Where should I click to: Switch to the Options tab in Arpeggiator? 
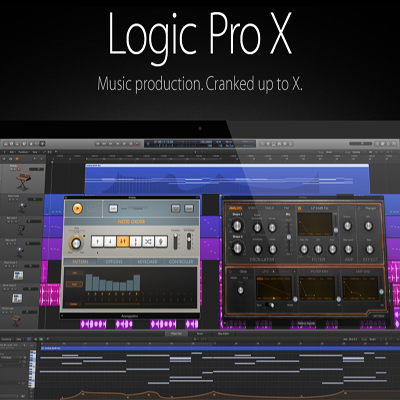[x=114, y=262]
